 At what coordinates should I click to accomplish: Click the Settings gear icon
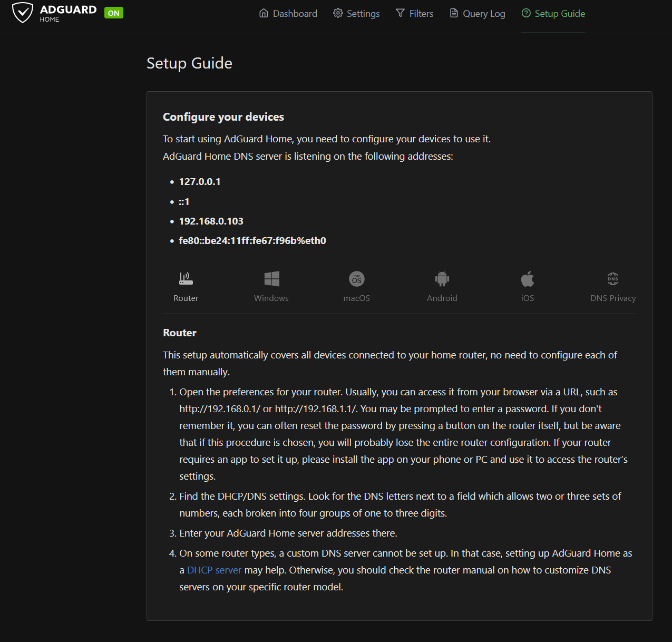(x=338, y=13)
